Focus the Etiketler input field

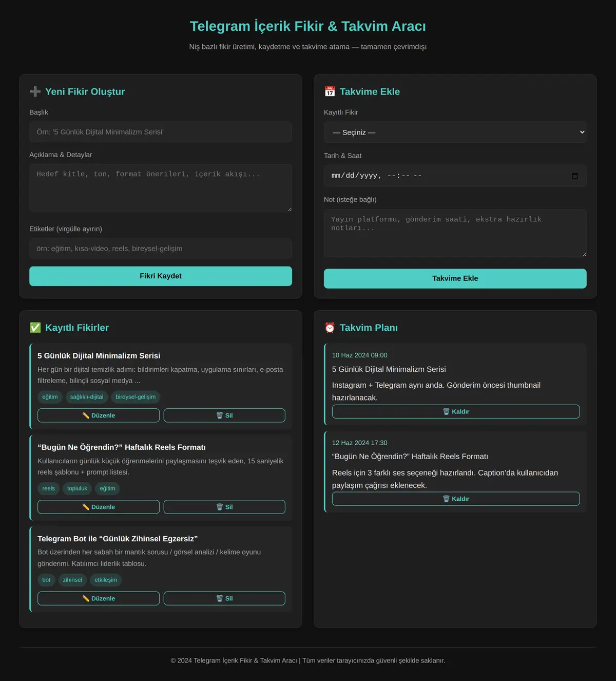tap(161, 249)
